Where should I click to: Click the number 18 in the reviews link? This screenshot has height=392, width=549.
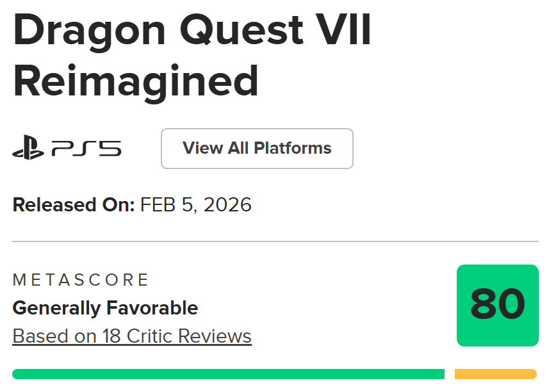[110, 336]
